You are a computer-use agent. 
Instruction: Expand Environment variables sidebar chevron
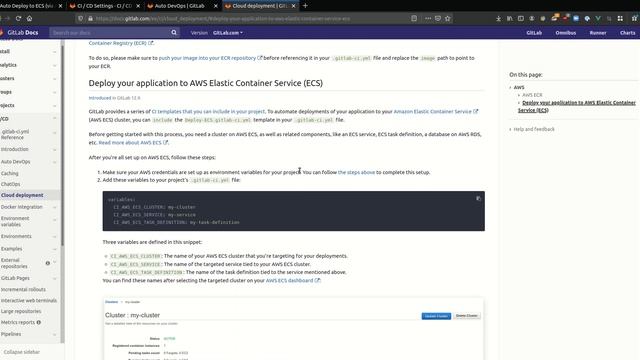tap(55, 220)
